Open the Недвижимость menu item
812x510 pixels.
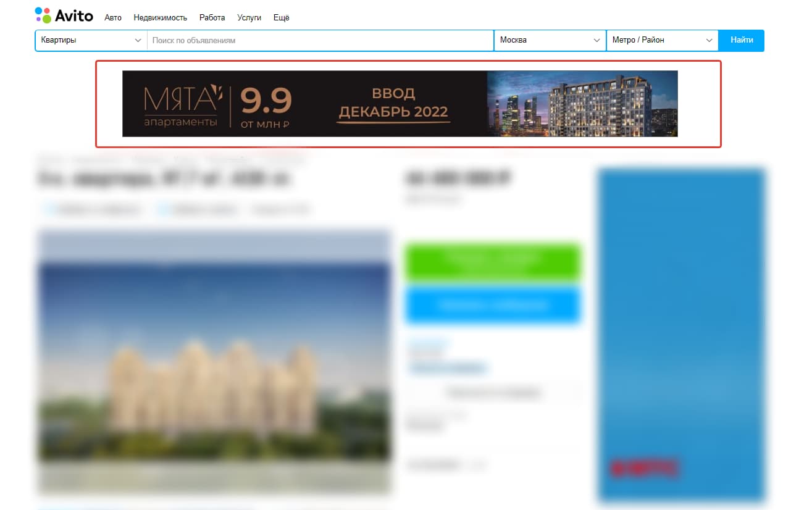click(161, 18)
